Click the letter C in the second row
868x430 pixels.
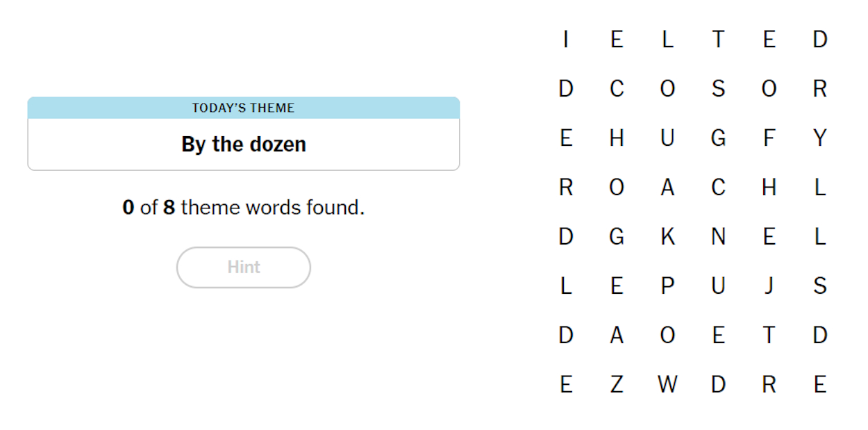[617, 89]
